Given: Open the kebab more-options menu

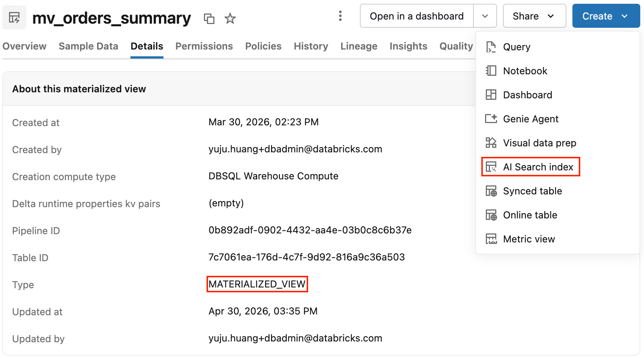Looking at the screenshot, I should pos(340,16).
